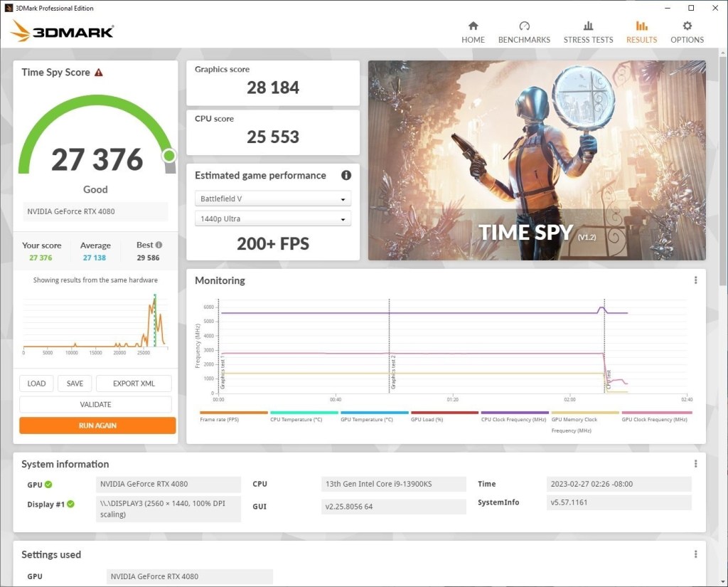728x587 pixels.
Task: Click the NVIDIA GeForce RTX 4080 score label
Action: pyautogui.click(x=95, y=211)
